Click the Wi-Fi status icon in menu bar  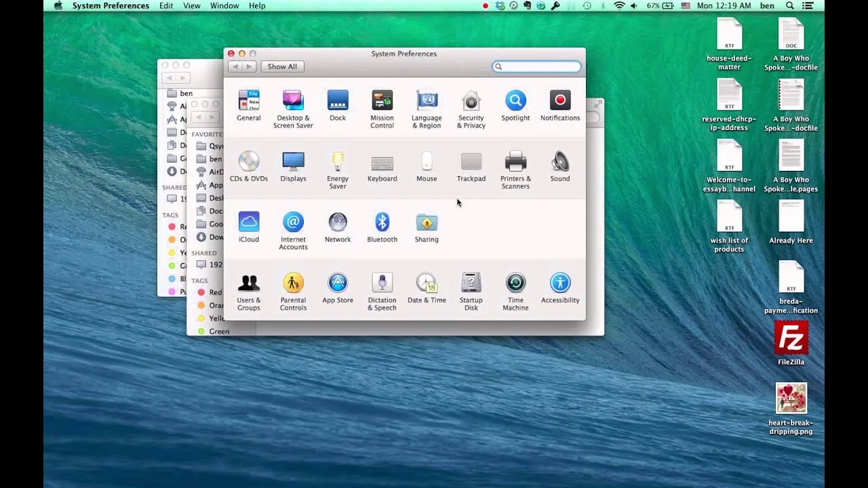pos(619,5)
